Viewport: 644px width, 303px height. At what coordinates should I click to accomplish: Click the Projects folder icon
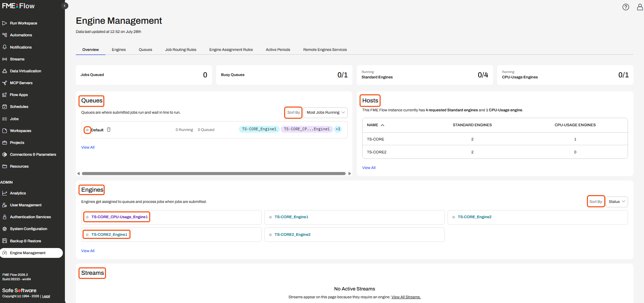(5, 143)
